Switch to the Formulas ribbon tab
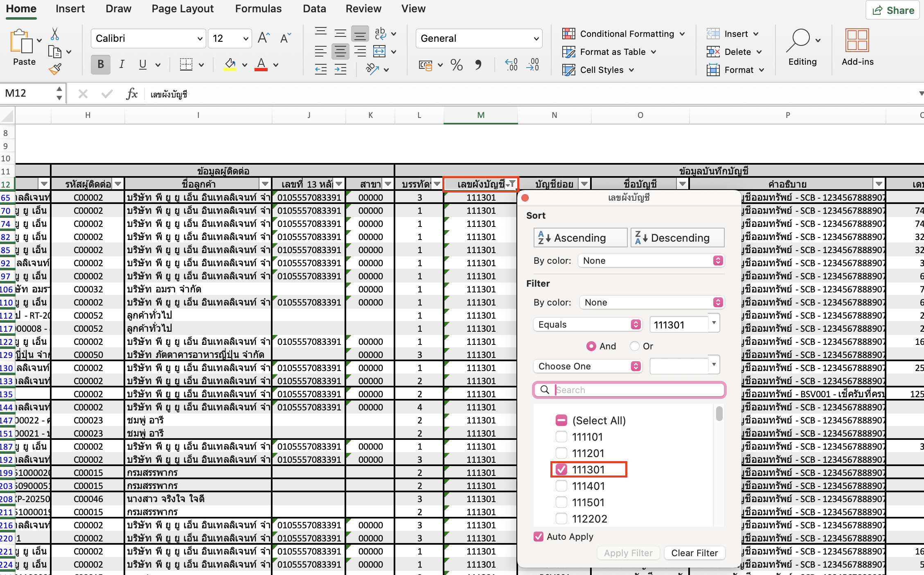The image size is (924, 575). pos(258,9)
